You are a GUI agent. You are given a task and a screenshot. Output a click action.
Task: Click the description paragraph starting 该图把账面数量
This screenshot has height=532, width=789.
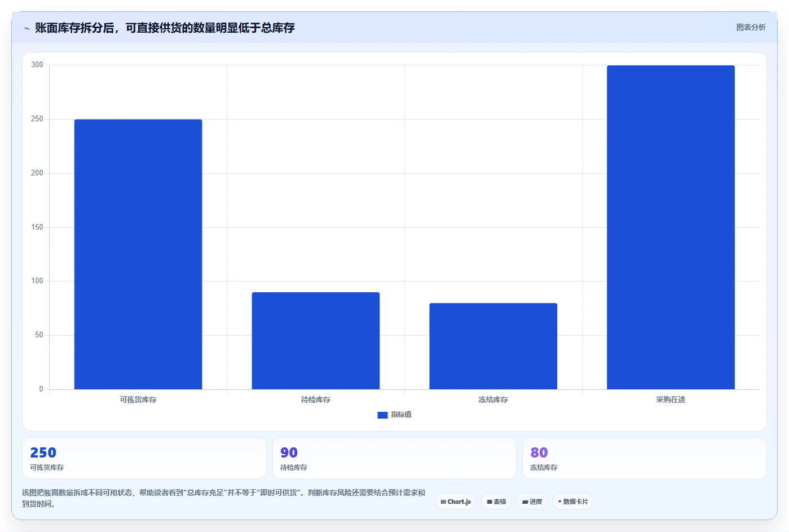click(223, 498)
